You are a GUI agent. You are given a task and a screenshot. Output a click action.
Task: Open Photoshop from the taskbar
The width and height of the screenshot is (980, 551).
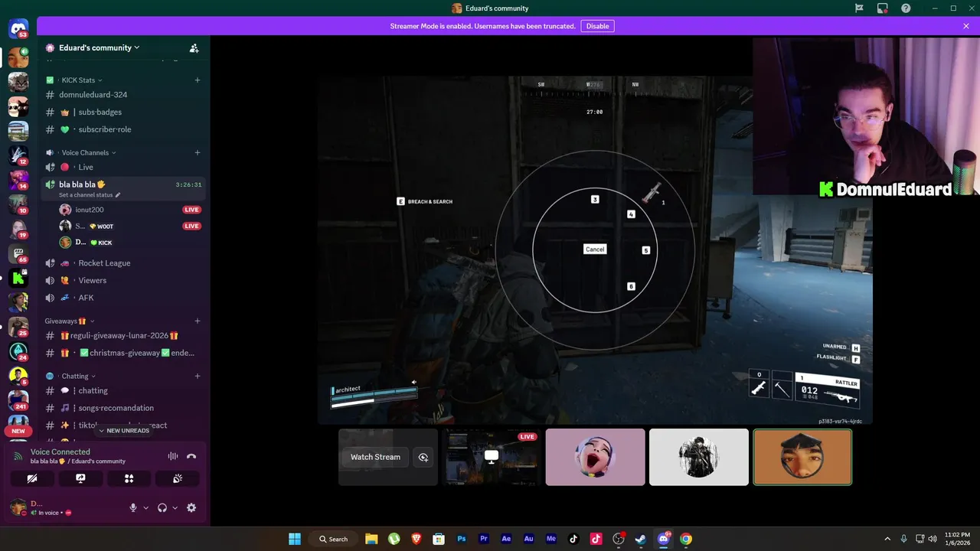click(x=462, y=539)
